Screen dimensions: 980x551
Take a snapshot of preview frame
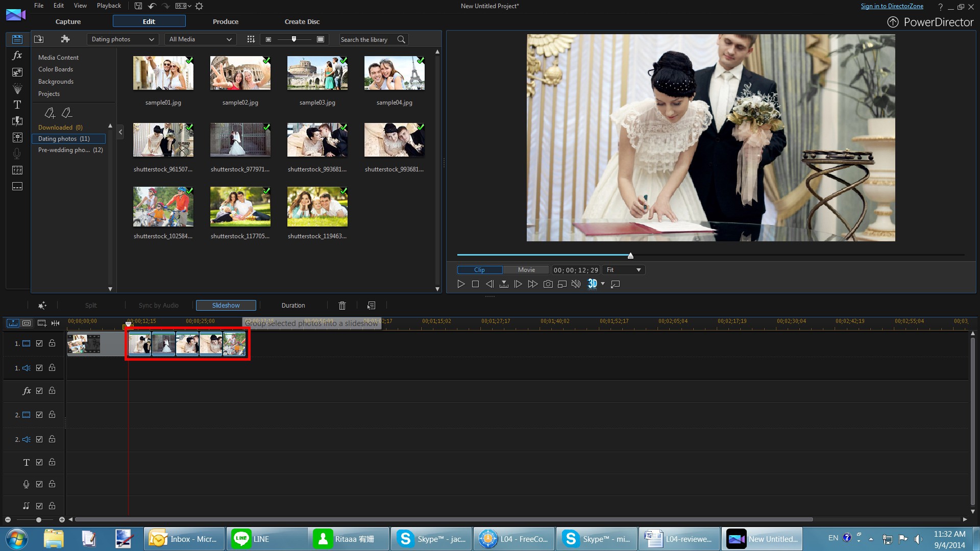pyautogui.click(x=548, y=284)
